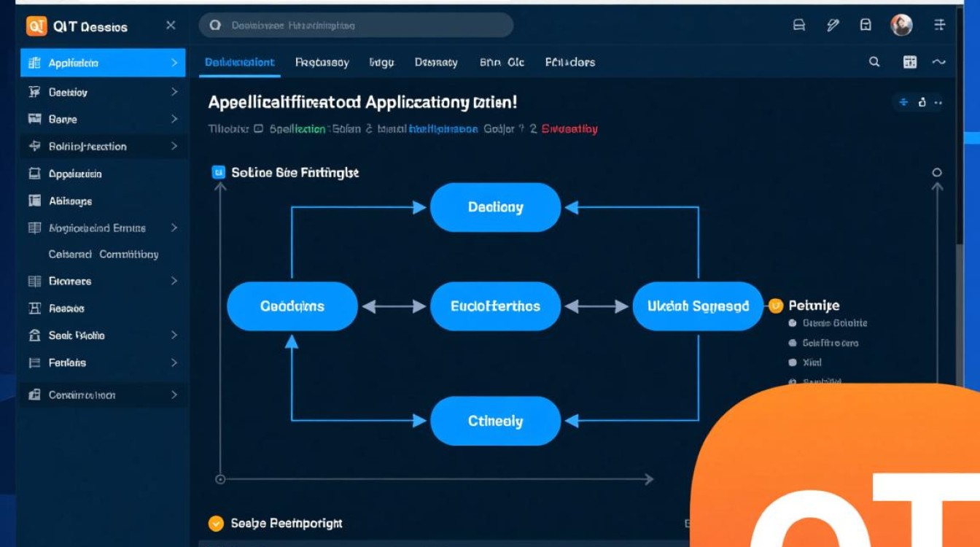This screenshot has height=547, width=980.
Task: Expand the Biomers sidebar entry
Action: pyautogui.click(x=174, y=281)
